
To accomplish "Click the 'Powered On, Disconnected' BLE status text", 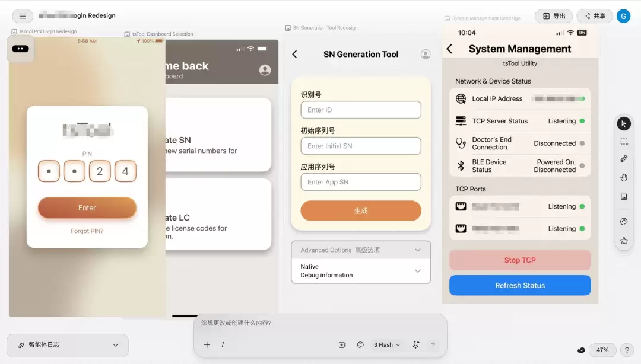I will (554, 166).
